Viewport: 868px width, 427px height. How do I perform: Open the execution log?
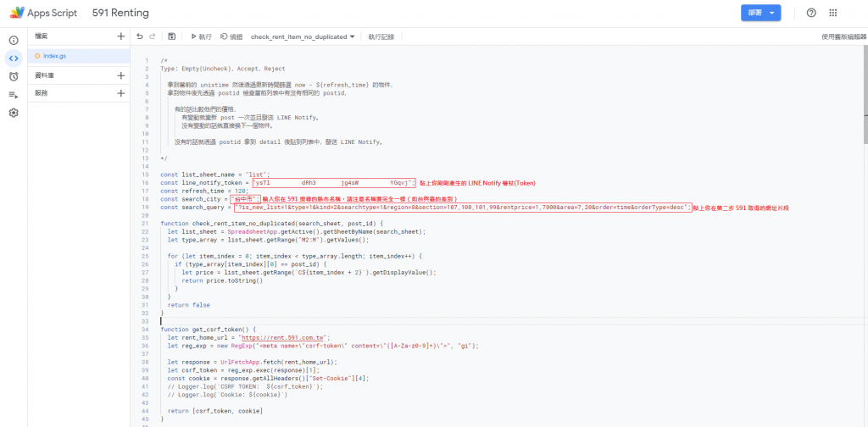coord(381,37)
